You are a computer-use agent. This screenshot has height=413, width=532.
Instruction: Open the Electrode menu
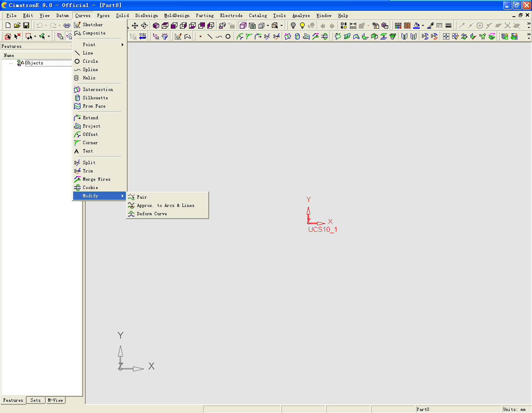[231, 15]
